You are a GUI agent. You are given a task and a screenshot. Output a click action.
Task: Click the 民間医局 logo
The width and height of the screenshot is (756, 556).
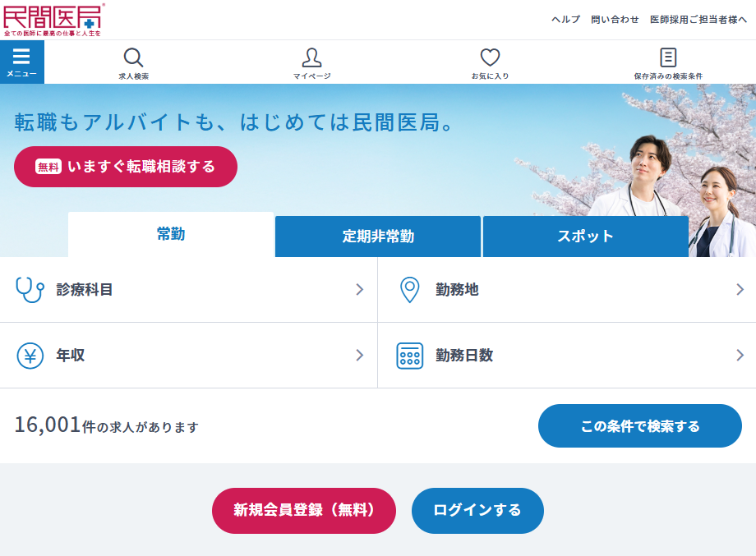tap(53, 17)
